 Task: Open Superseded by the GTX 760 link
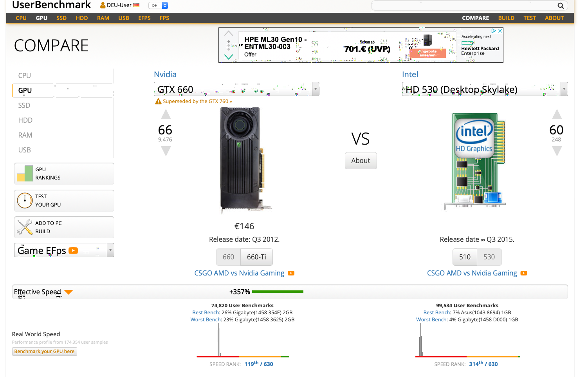pos(197,101)
